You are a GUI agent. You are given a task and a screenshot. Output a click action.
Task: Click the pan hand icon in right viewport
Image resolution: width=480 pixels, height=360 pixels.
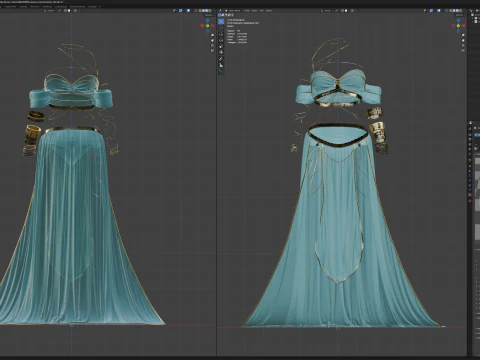tap(463, 40)
